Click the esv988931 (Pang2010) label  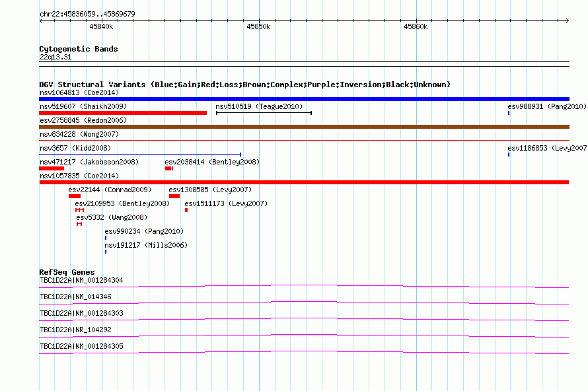[x=547, y=106]
